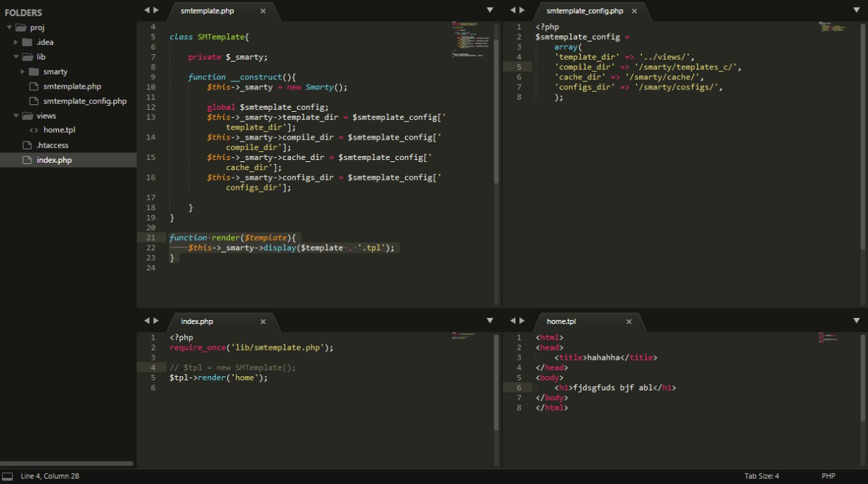This screenshot has width=868, height=484.
Task: Open tab list dropdown in home.tpl pane
Action: (x=856, y=321)
